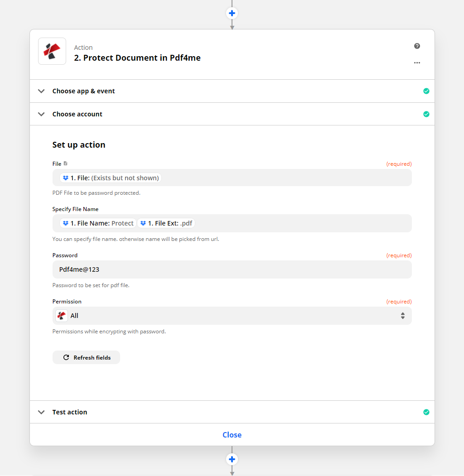Click the refresh arrow icon on Refresh fields
The image size is (464, 476).
tap(66, 357)
